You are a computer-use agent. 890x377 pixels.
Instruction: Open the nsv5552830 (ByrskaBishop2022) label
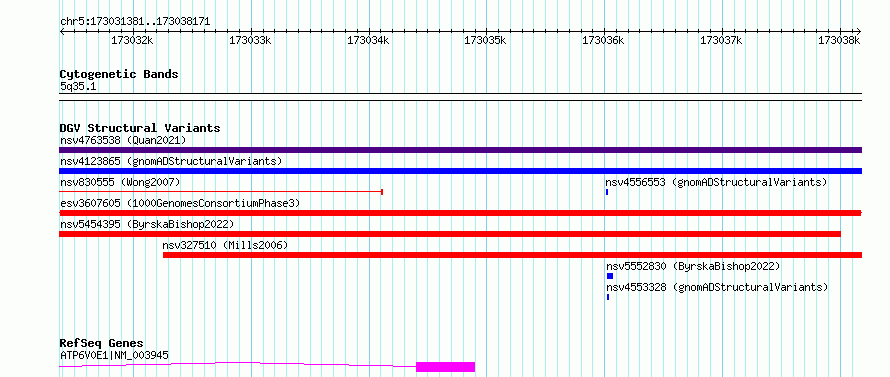[x=693, y=266]
